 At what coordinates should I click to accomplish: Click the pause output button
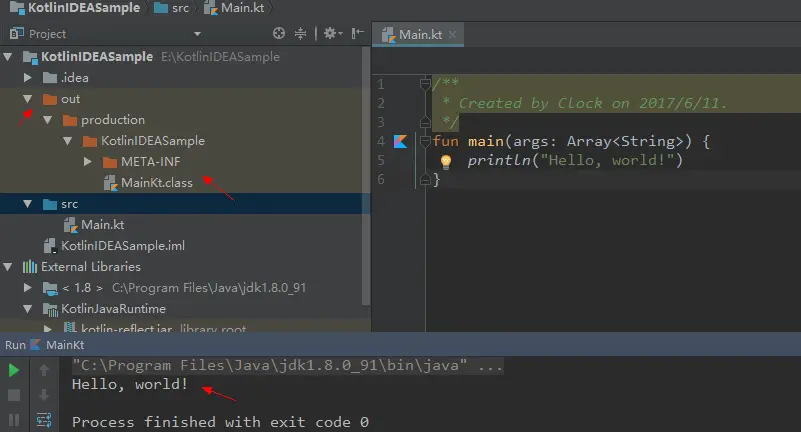pos(14,420)
